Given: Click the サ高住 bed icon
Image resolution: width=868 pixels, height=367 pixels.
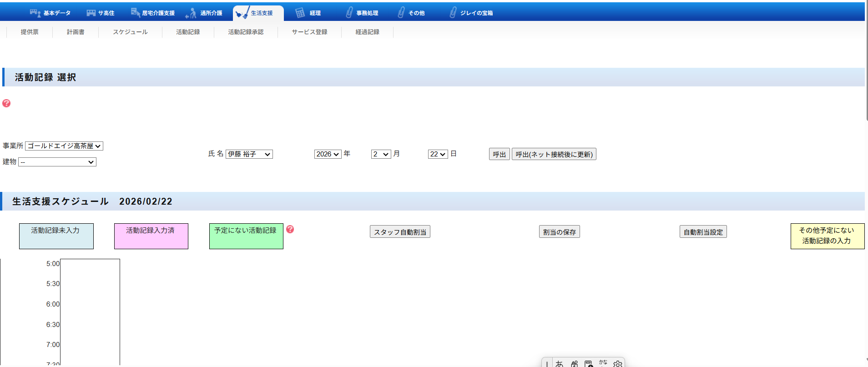Looking at the screenshot, I should [x=91, y=13].
